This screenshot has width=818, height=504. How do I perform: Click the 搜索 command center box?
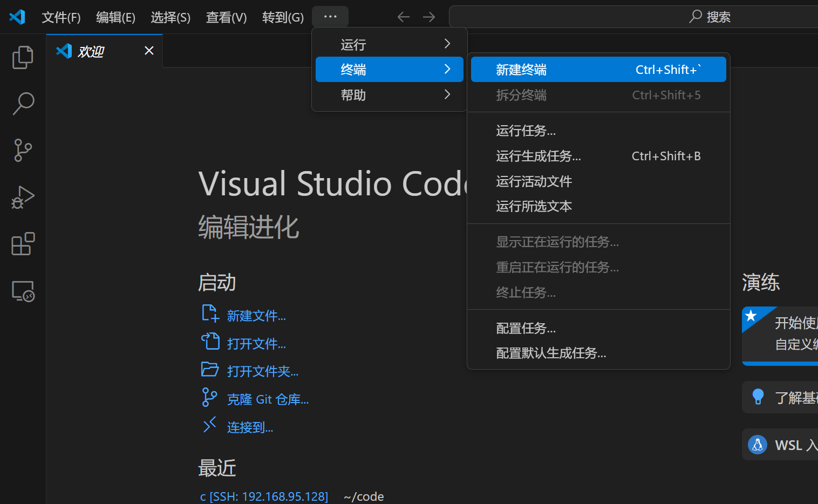tap(633, 17)
